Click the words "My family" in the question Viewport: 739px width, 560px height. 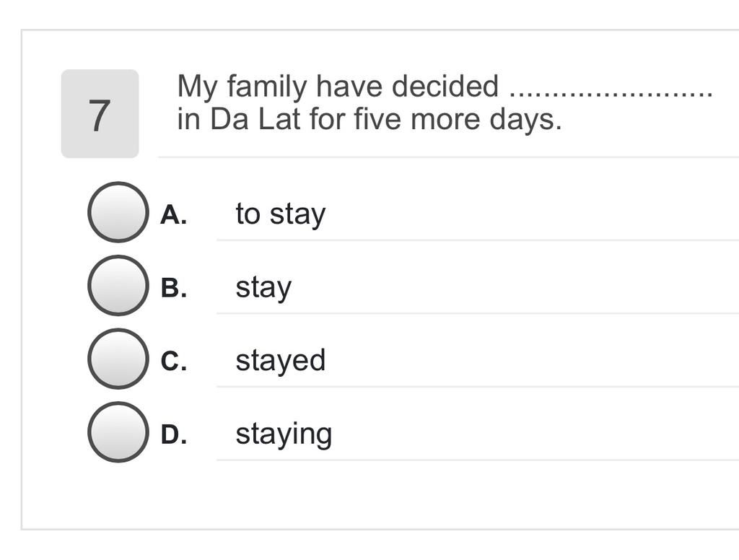[x=242, y=87]
